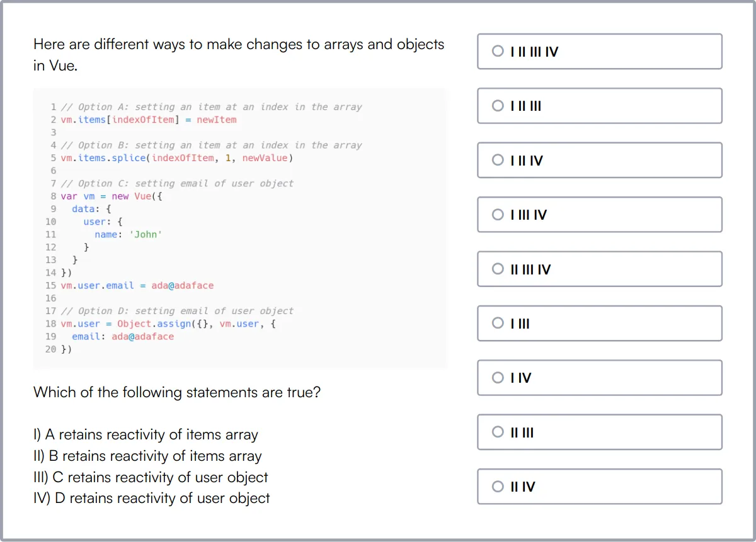The width and height of the screenshot is (756, 542).
Task: Click the Option B comment on code line 4
Action: (x=211, y=145)
